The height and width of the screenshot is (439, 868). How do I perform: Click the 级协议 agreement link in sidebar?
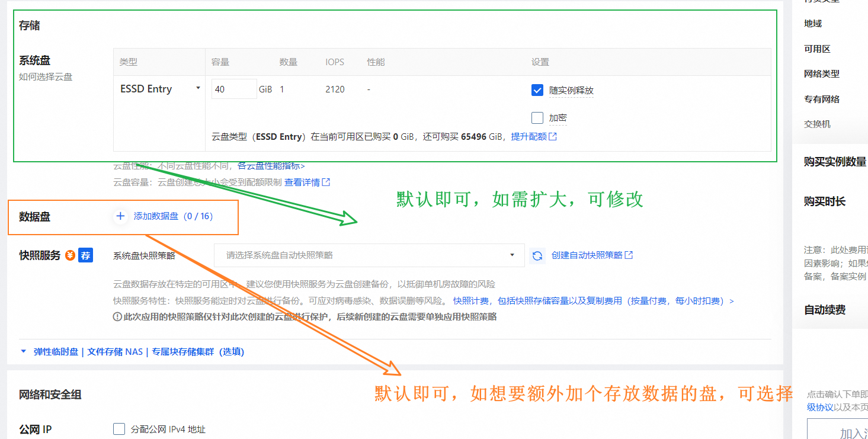(820, 407)
